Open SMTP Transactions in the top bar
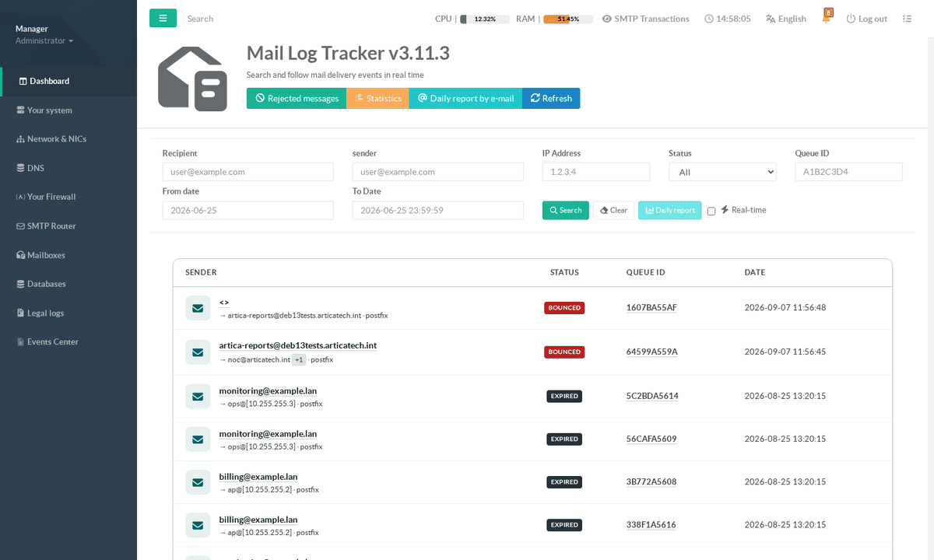The width and height of the screenshot is (934, 560). 645,19
